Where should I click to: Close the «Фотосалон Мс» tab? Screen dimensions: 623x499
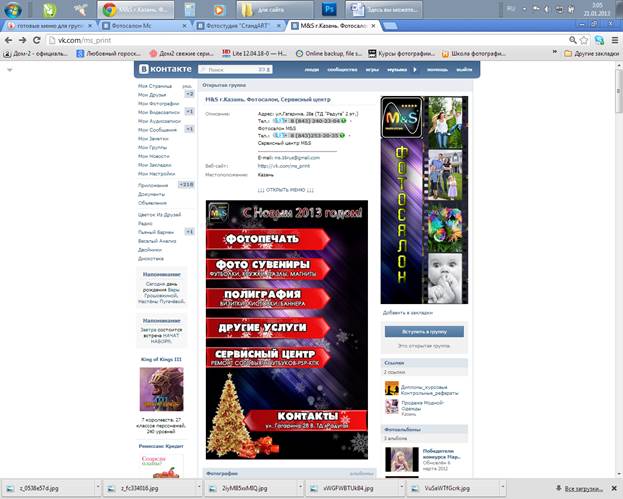coord(184,26)
